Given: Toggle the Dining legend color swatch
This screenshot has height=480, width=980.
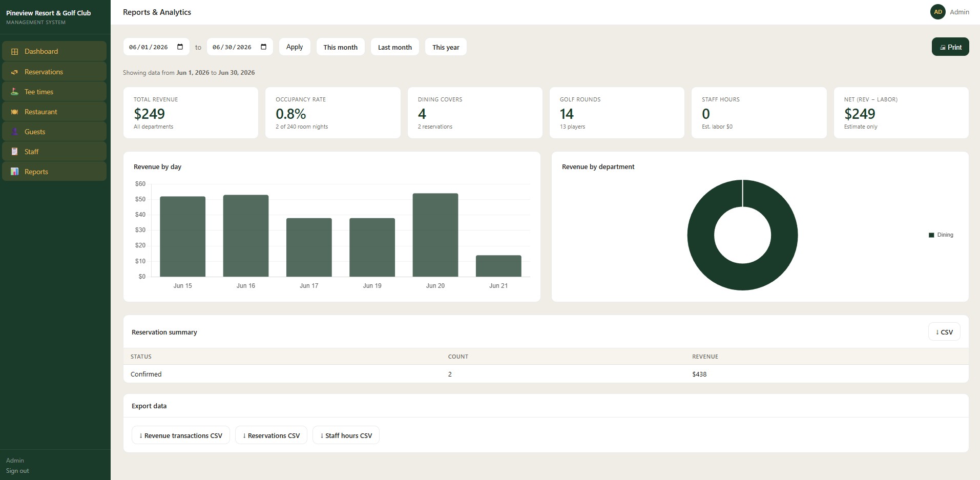Looking at the screenshot, I should pyautogui.click(x=931, y=235).
